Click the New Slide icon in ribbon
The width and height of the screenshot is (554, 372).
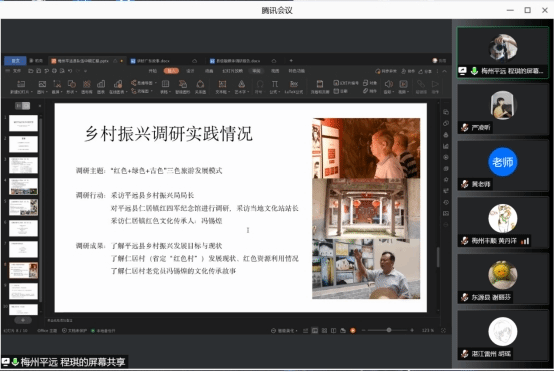click(x=21, y=84)
